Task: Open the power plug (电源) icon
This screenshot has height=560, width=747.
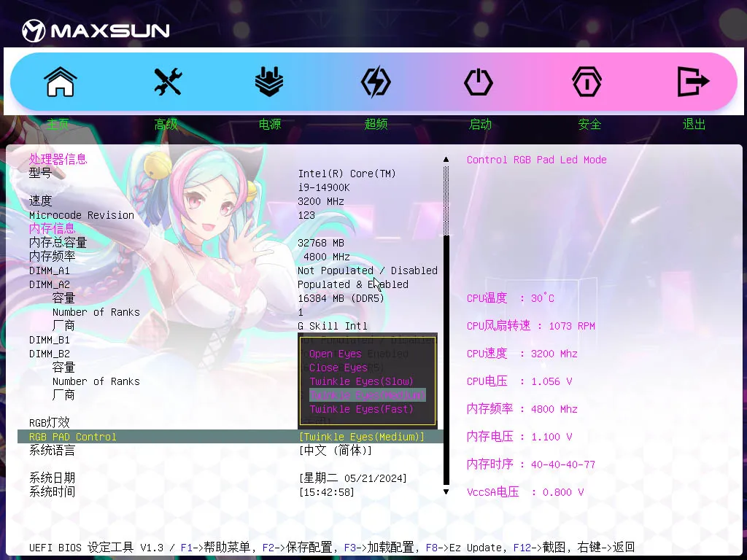Action: [269, 82]
